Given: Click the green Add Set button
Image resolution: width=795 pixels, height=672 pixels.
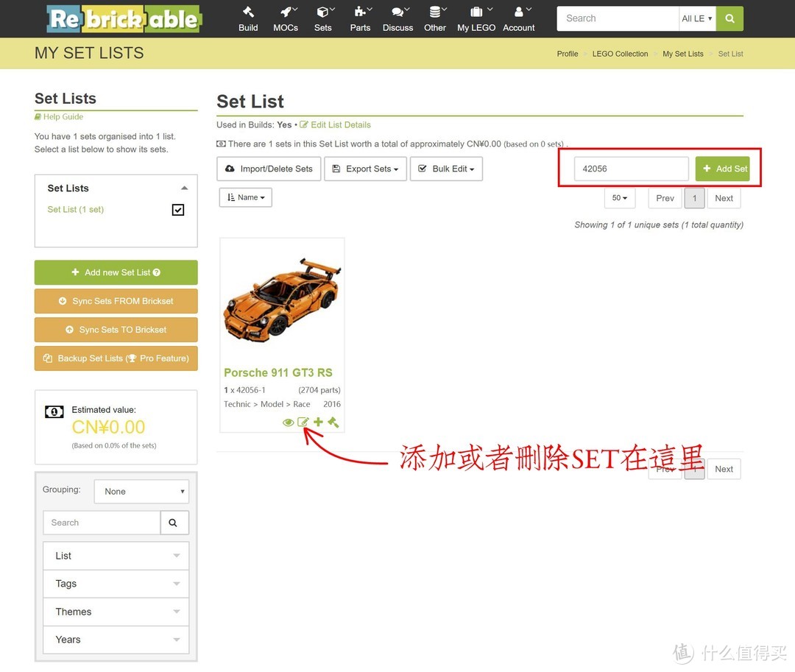Looking at the screenshot, I should tap(723, 169).
